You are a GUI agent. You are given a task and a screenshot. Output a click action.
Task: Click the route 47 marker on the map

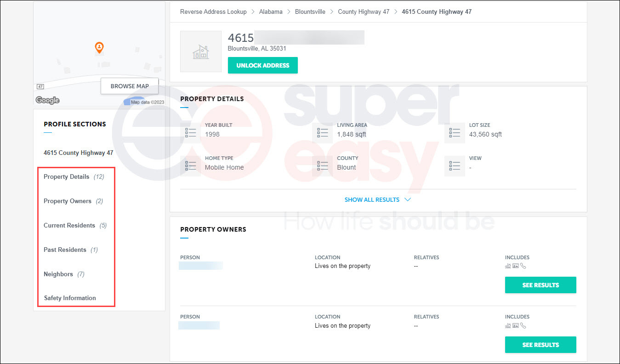point(40,86)
